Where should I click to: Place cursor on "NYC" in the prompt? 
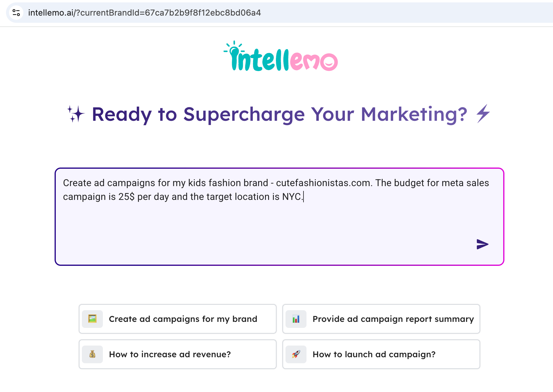click(291, 197)
